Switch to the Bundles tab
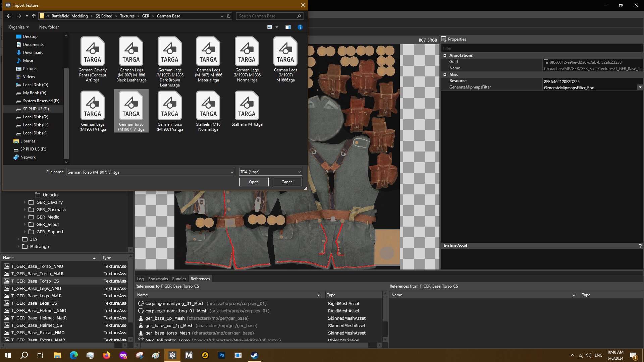This screenshot has width=644, height=362. tap(179, 279)
